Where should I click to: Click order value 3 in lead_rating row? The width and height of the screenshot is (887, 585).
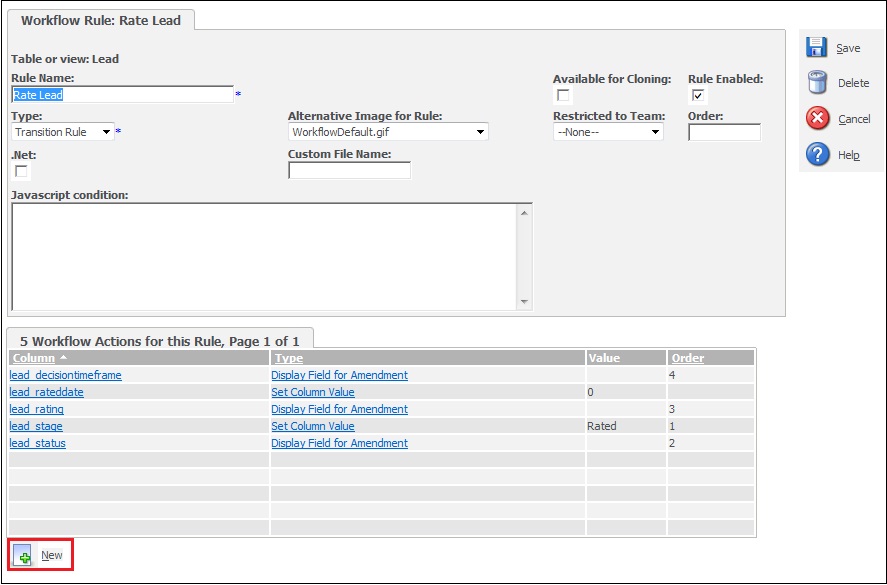click(x=672, y=409)
